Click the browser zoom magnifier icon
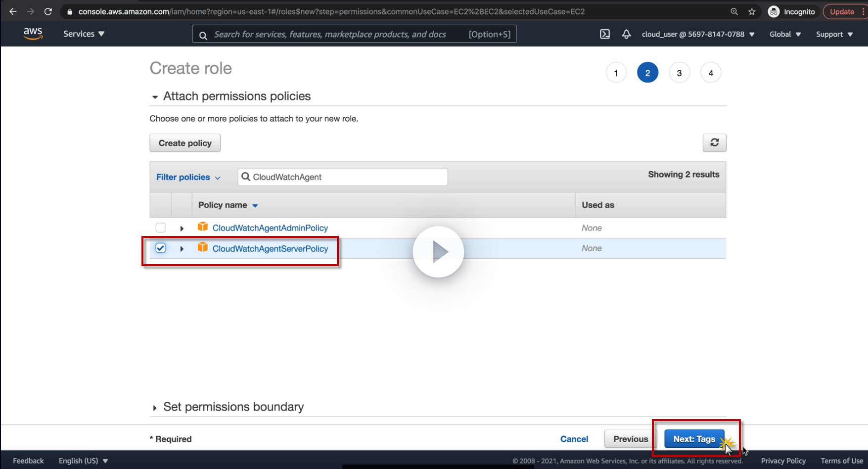This screenshot has width=868, height=469. [x=734, y=11]
